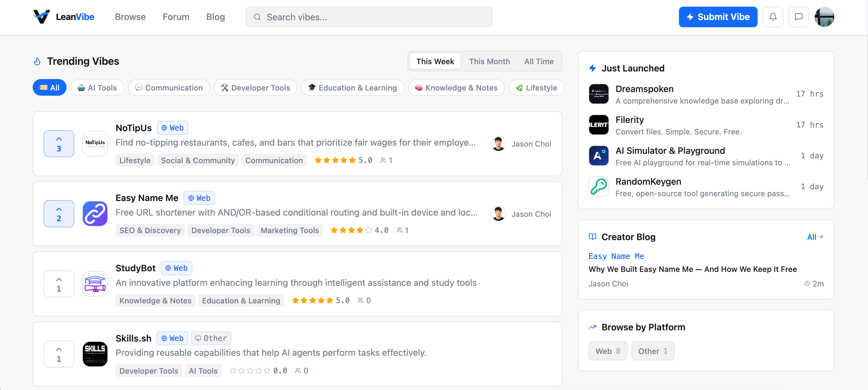Select the AI Tools category filter

click(x=97, y=88)
